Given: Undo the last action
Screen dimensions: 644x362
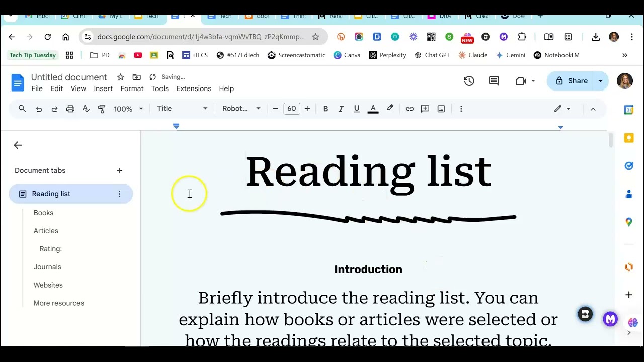Looking at the screenshot, I should click(x=39, y=109).
